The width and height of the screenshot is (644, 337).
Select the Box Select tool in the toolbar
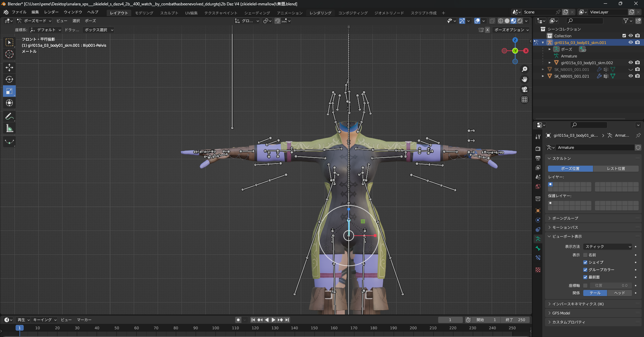click(x=9, y=42)
